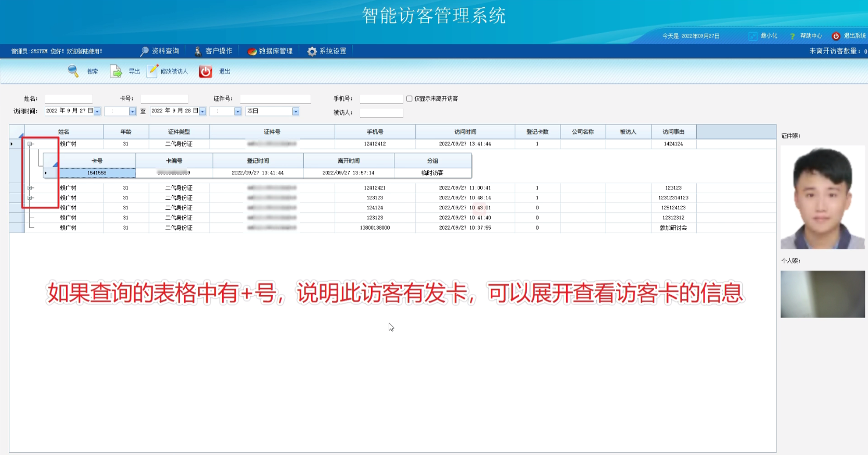This screenshot has height=455, width=868.
Task: Enable 仅显示未离开访客 checkbox
Action: coord(410,98)
